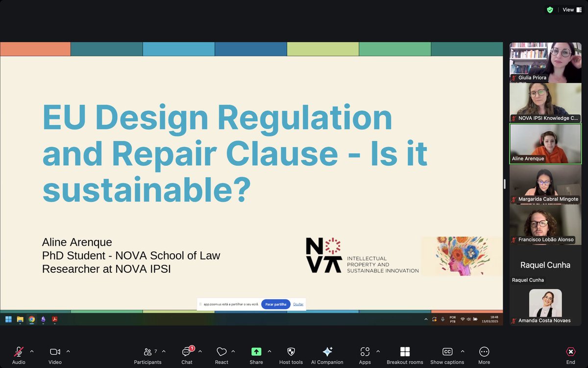Screen dimensions: 588x368
Task: Expand audio options chevron next to Audio
Action: [x=32, y=351]
